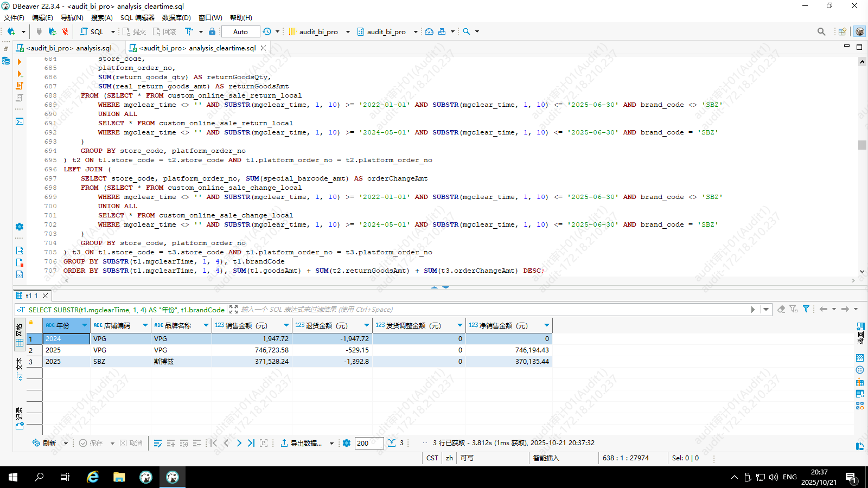The image size is (868, 488).
Task: Click the 导出数据 export button
Action: 302,443
